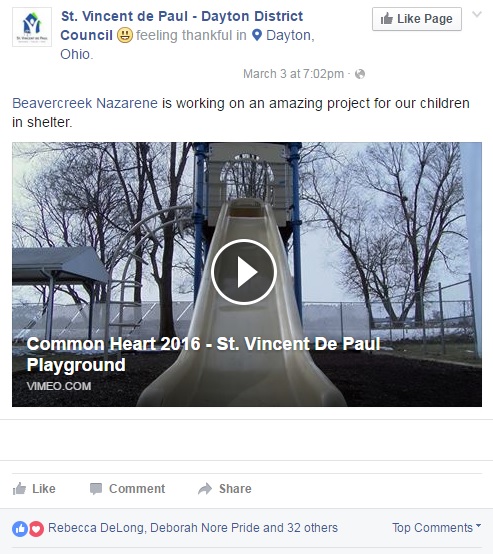Click the happy face feeling emoji

(125, 36)
